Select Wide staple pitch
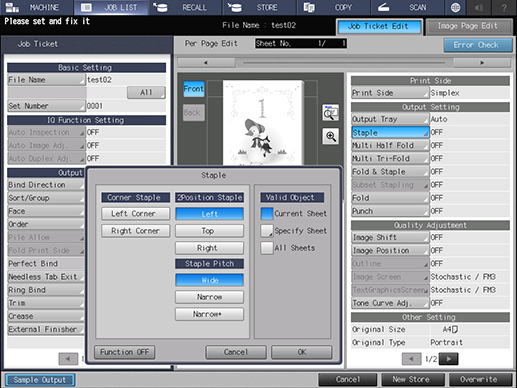The height and width of the screenshot is (388, 517). [209, 280]
